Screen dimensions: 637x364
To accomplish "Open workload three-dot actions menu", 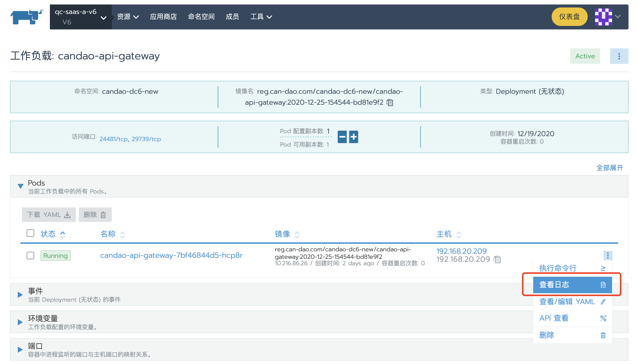I will point(619,56).
